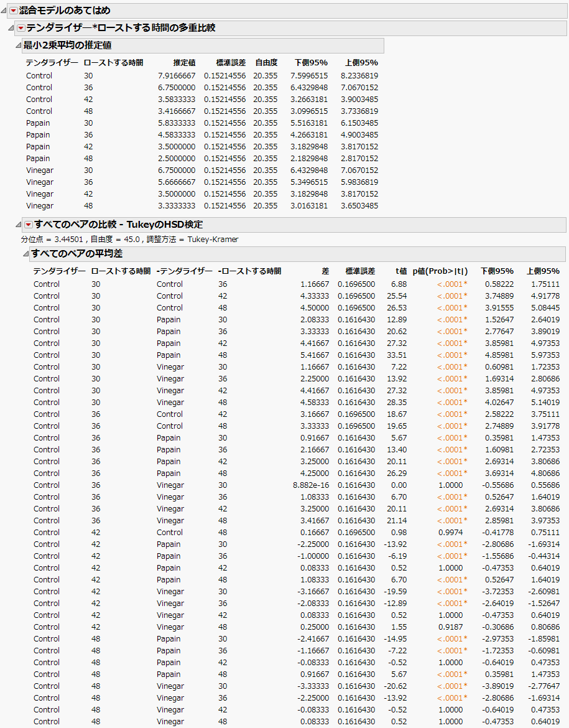Viewport: 569px width, 728px height.
Task: Collapse the すべてのペアの平均差 table
Action: pyautogui.click(x=26, y=254)
